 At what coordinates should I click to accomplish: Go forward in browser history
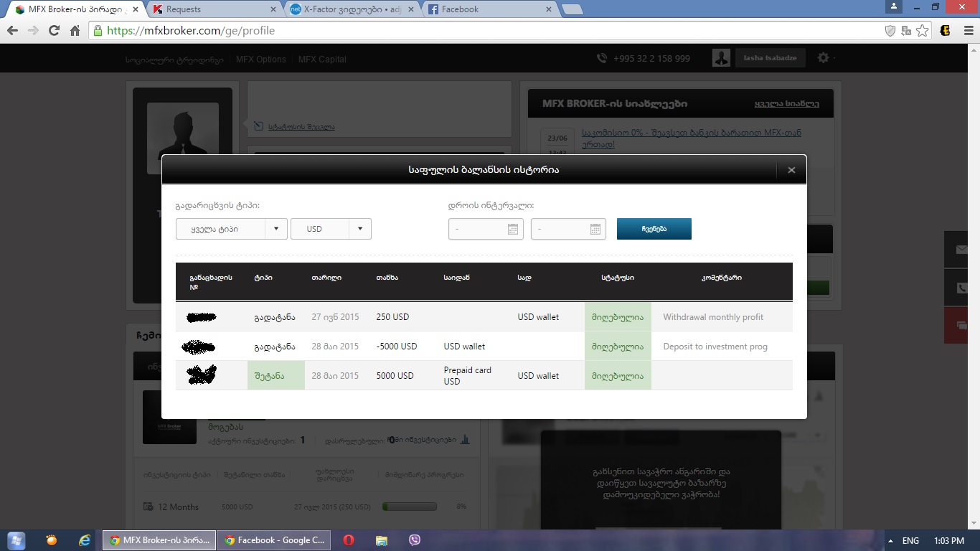tap(33, 31)
